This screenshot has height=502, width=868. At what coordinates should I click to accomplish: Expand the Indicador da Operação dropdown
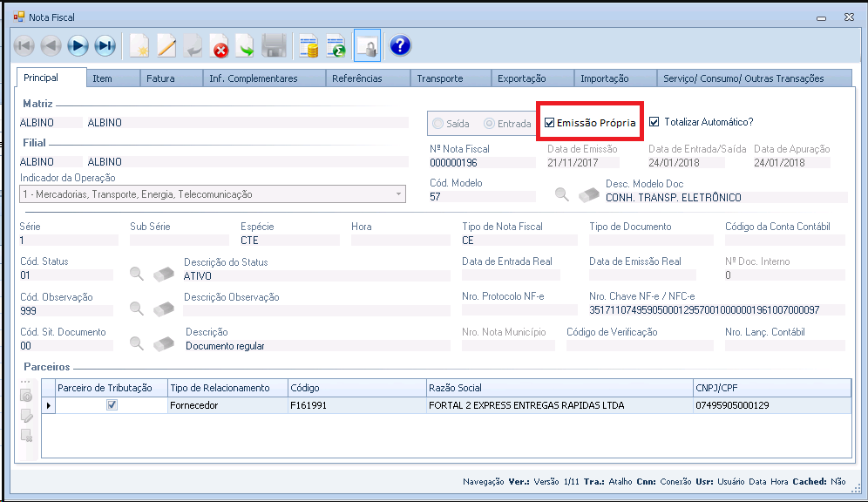pos(399,194)
